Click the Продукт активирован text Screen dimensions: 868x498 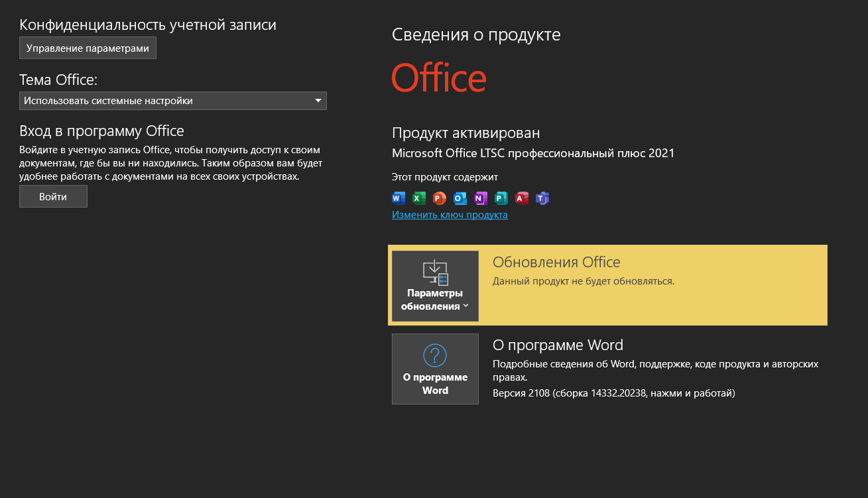465,133
